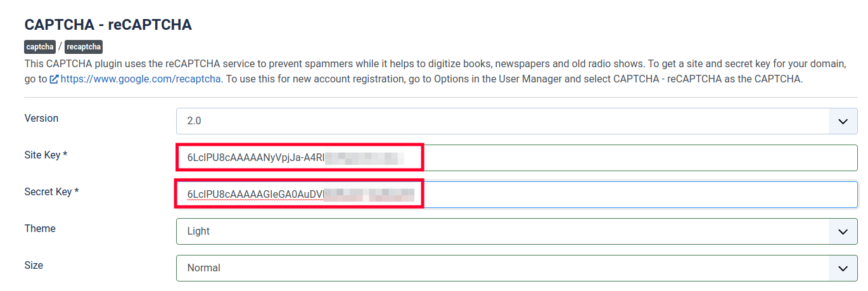Click the Size chevron arrow icon
The height and width of the screenshot is (291, 868).
(x=843, y=268)
